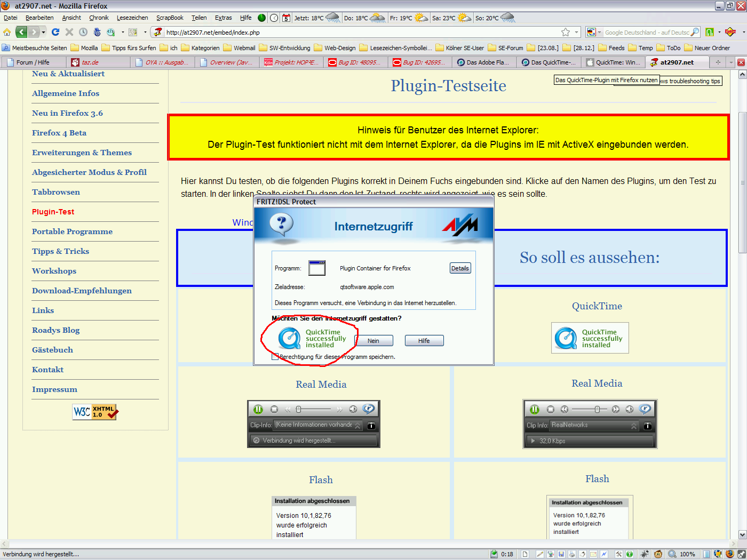Click Nein in the Internetzugriff dialog
The width and height of the screenshot is (747, 560).
373,341
